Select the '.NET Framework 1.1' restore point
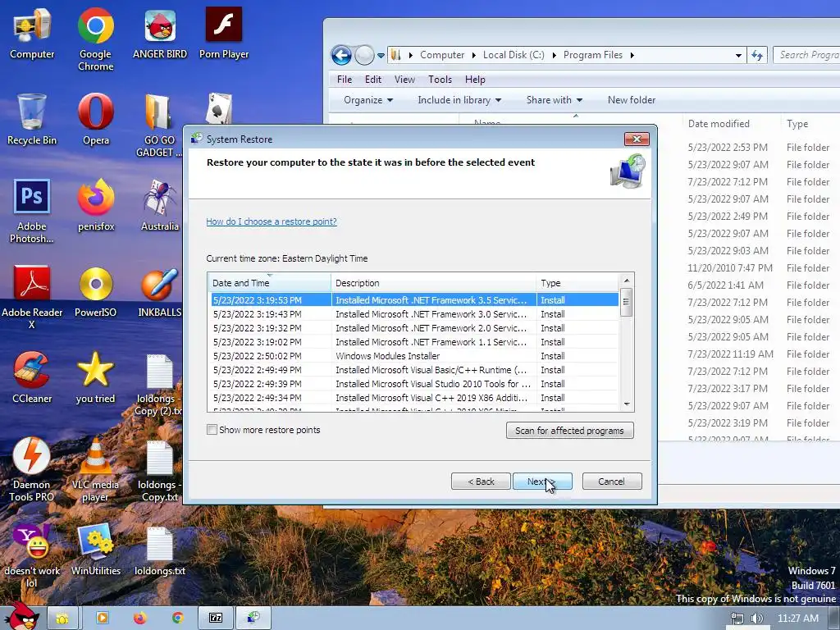The width and height of the screenshot is (840, 630). [414, 342]
